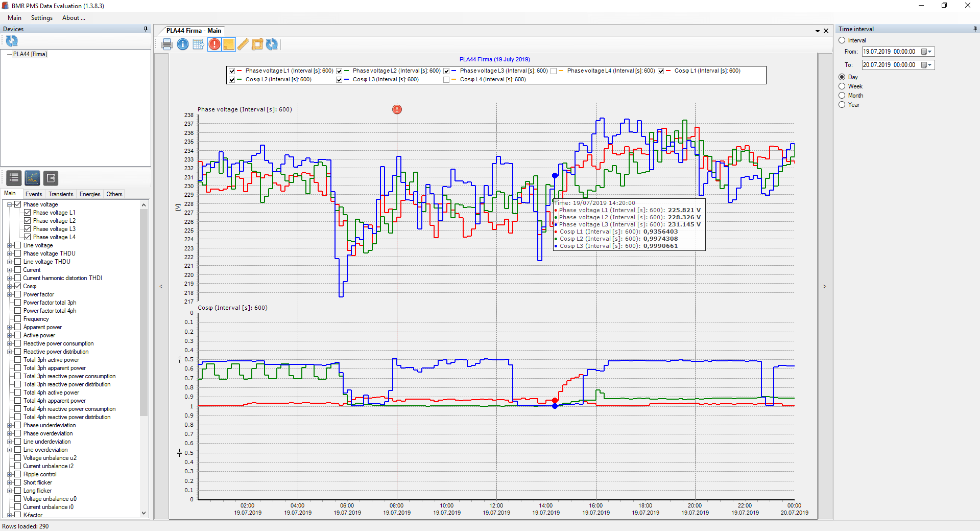
Task: Enable legend Cosφ L4 checkbox
Action: click(446, 80)
